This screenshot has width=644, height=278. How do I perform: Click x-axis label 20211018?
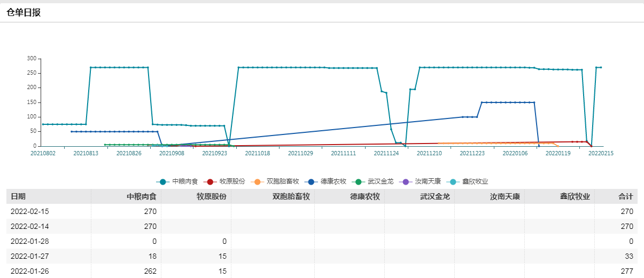(258, 153)
